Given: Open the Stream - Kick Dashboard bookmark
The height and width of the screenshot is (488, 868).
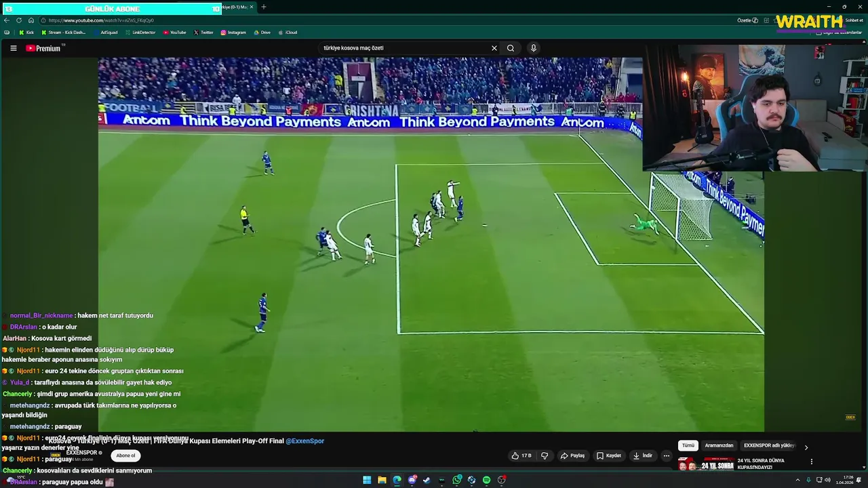Looking at the screenshot, I should click(x=64, y=33).
